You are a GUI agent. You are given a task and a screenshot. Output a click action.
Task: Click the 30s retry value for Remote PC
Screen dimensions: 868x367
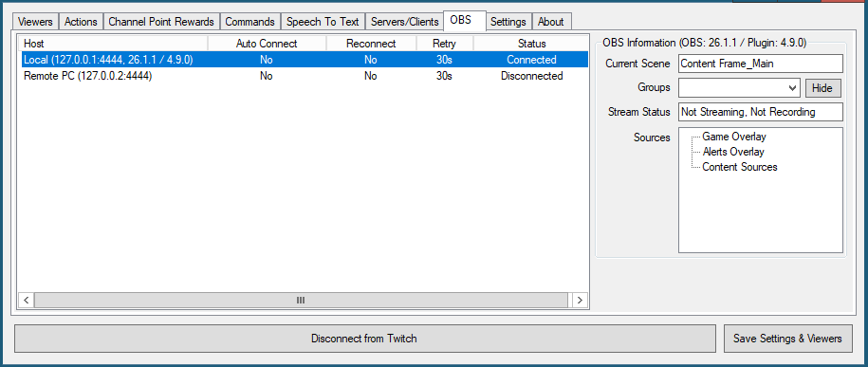(x=444, y=76)
